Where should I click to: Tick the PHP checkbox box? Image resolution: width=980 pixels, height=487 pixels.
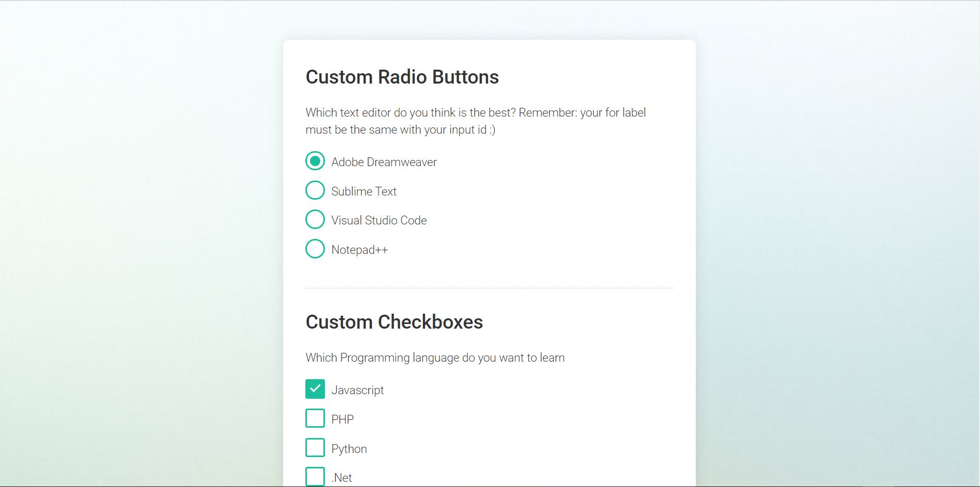(x=315, y=418)
